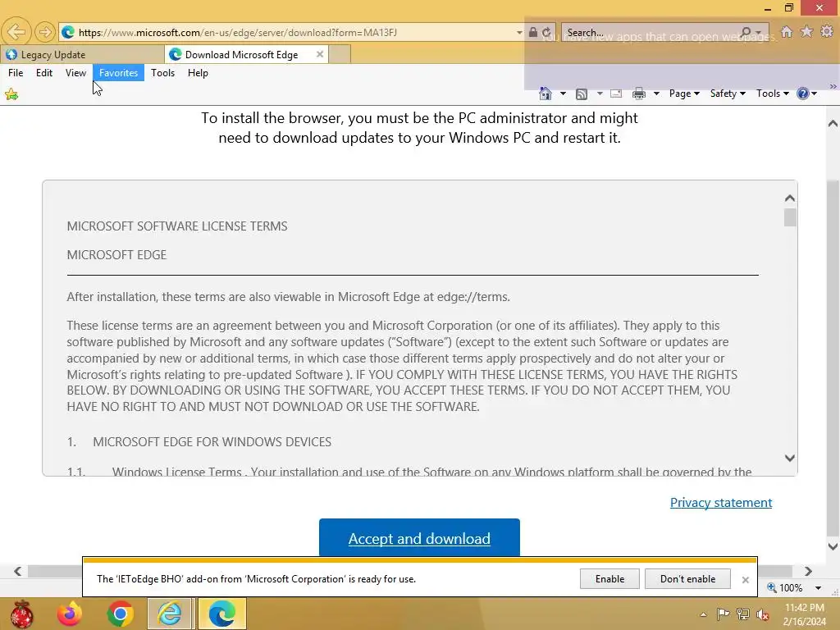Open Microsoft Edge from the taskbar
Viewport: 840px width, 630px height.
click(221, 614)
